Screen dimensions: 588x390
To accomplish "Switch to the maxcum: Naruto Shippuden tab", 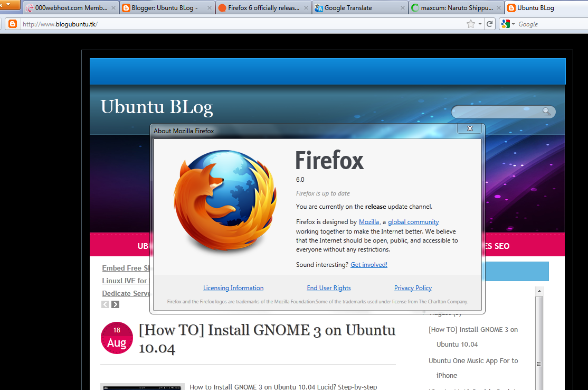I will (457, 8).
